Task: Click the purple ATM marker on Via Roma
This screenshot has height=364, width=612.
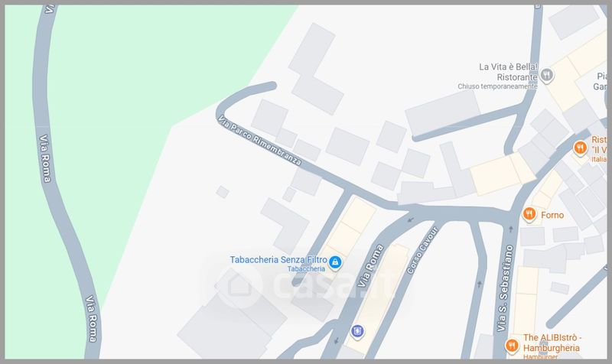Action: coord(357,331)
